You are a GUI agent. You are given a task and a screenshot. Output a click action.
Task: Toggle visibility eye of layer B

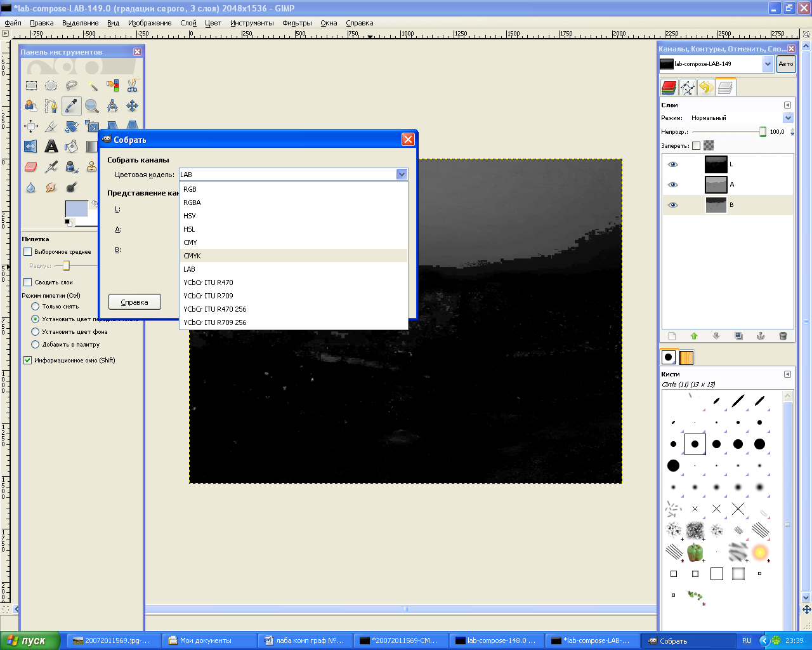pos(673,205)
